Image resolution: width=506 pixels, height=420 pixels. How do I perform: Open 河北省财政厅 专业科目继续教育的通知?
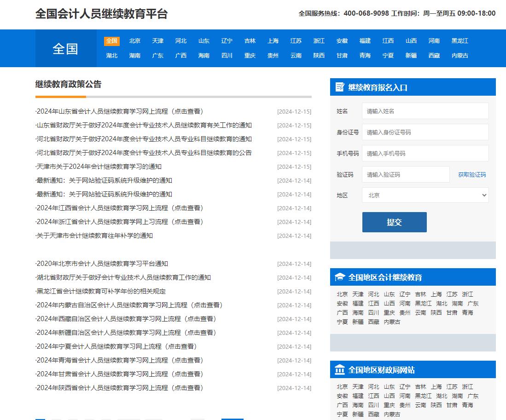click(x=144, y=139)
